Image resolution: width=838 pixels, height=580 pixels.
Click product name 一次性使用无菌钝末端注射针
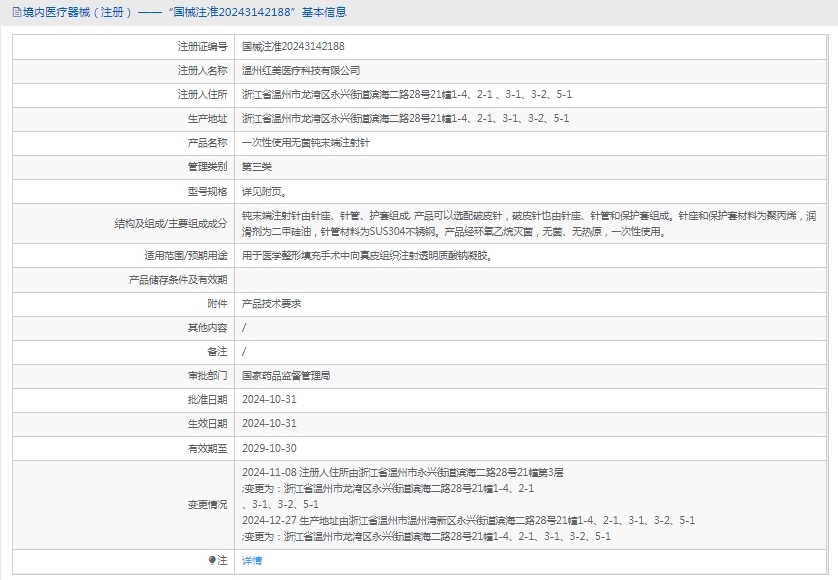[x=306, y=143]
